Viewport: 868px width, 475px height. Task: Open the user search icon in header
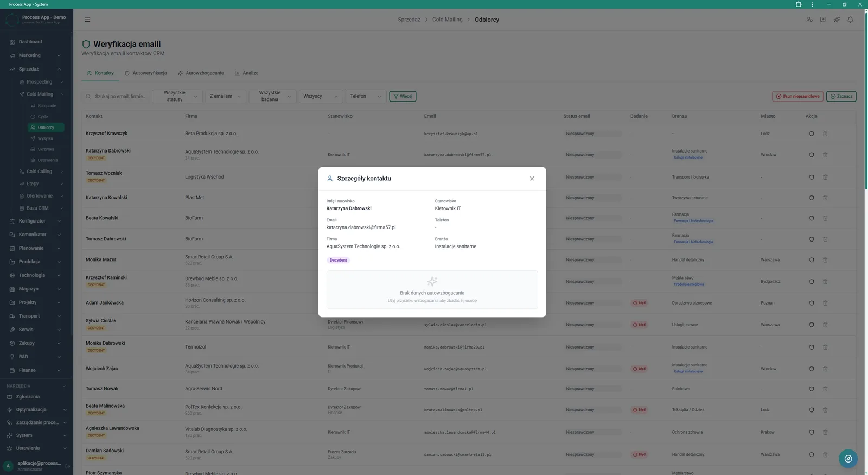click(809, 20)
